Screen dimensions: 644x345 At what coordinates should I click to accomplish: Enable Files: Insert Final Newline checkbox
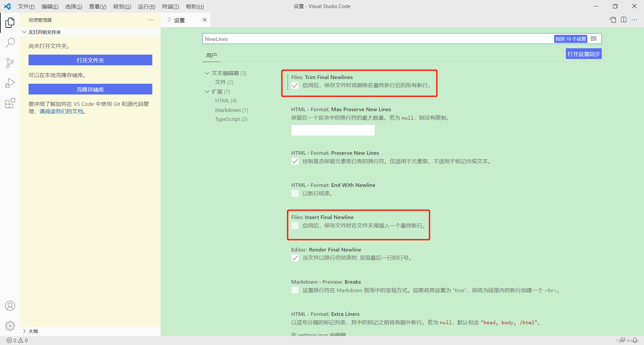[x=295, y=225]
